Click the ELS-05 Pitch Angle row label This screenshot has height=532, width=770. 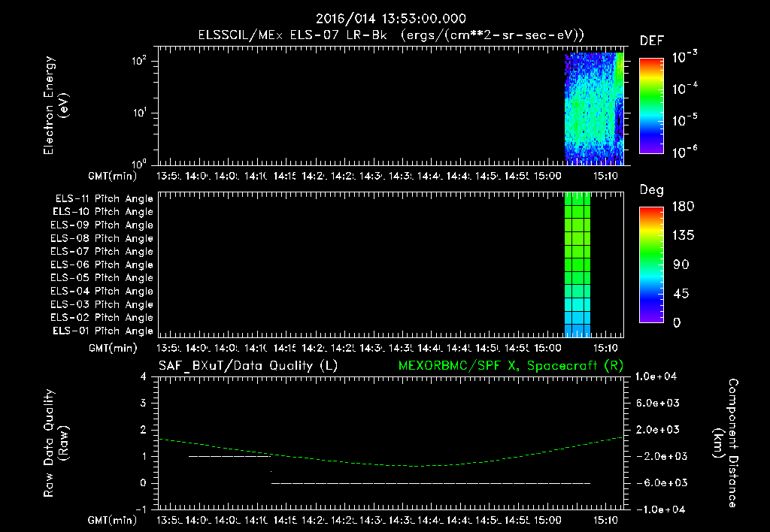[x=102, y=278]
